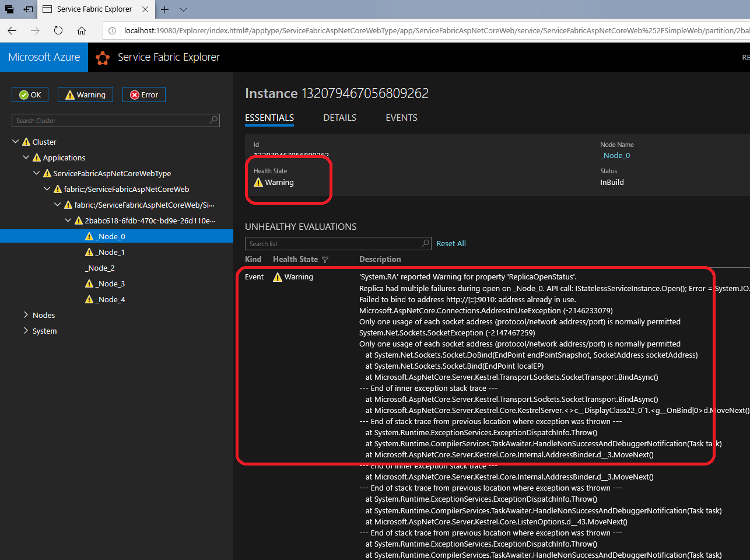The width and height of the screenshot is (750, 560).
Task: Select the System tree label
Action: coord(45,331)
